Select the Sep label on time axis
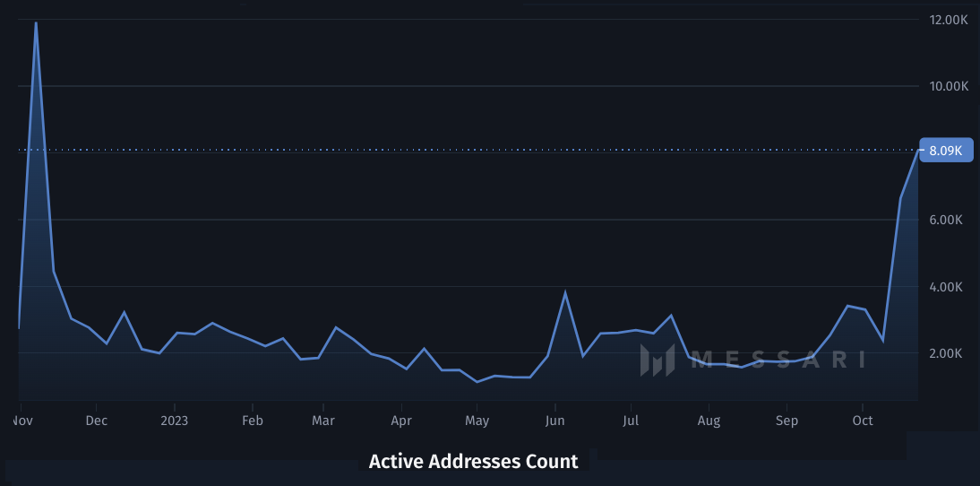This screenshot has height=486, width=980. coord(787,420)
